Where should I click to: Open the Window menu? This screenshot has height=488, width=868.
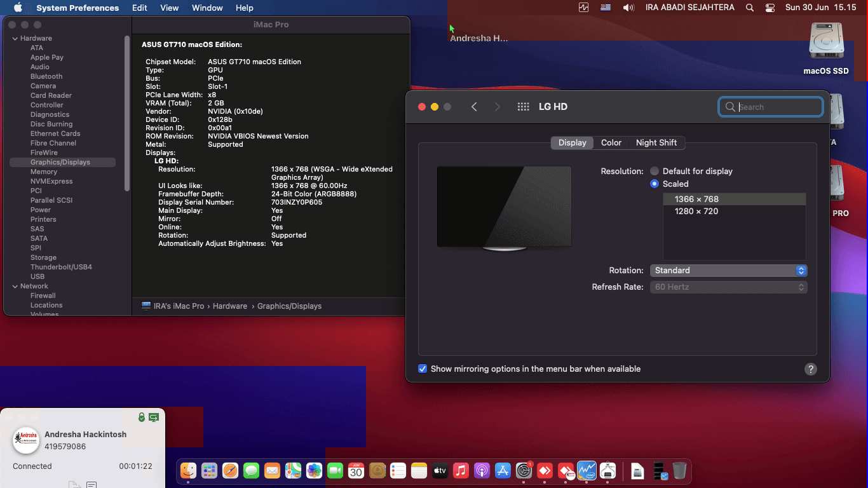coord(207,8)
